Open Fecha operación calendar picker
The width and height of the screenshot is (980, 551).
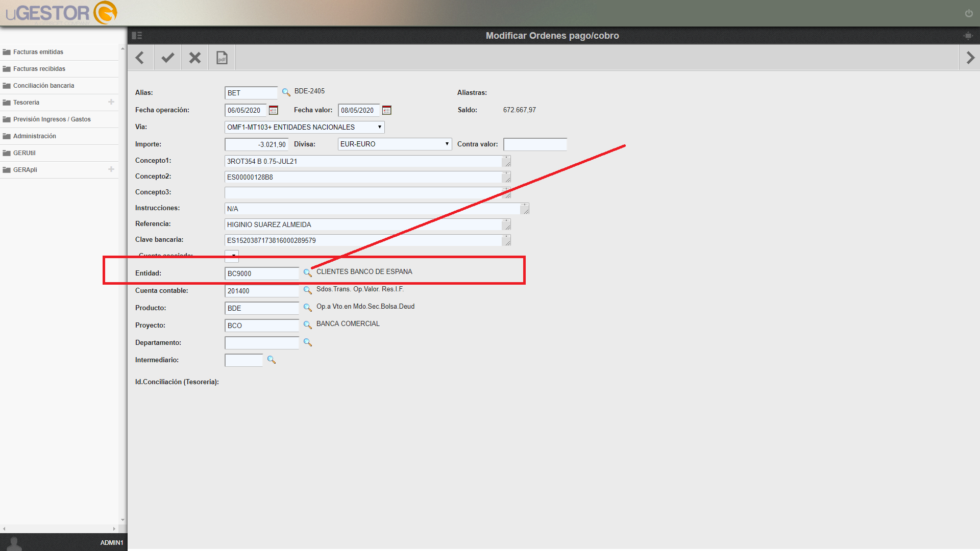tap(274, 110)
